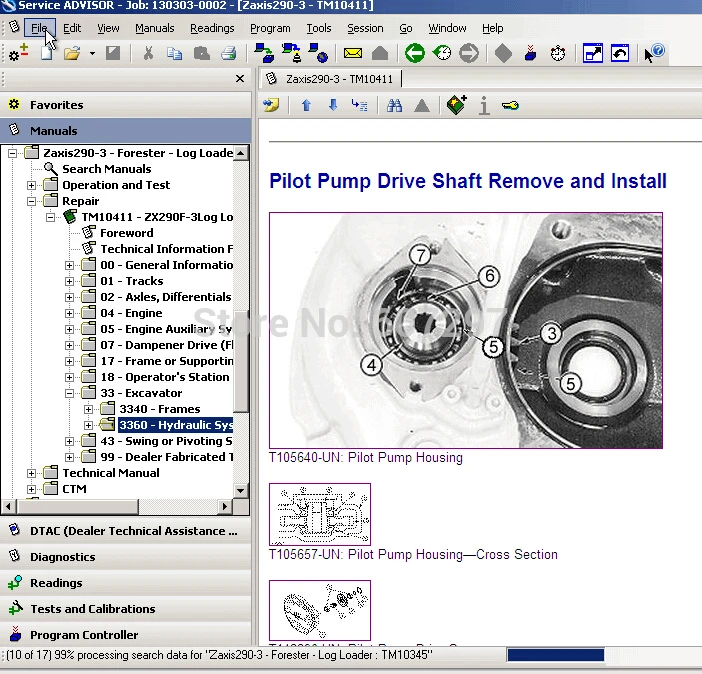Click the yellow key icon
702x674 pixels.
coord(510,106)
